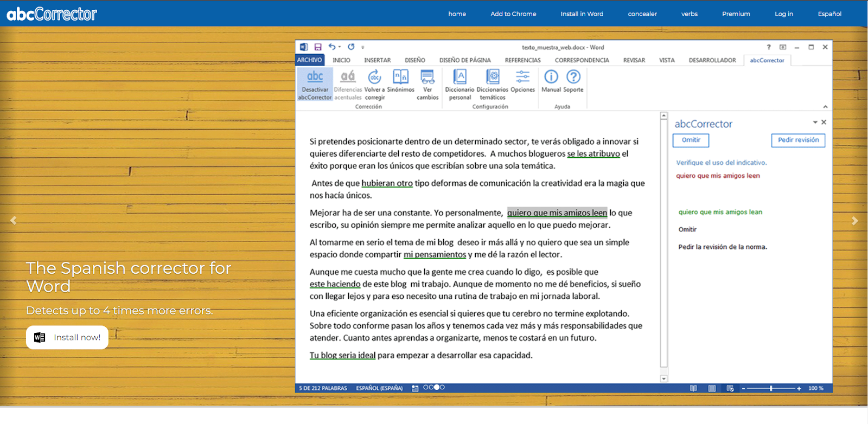868x424 pixels.
Task: Select the abcCorrector ribbon tab
Action: click(x=767, y=60)
